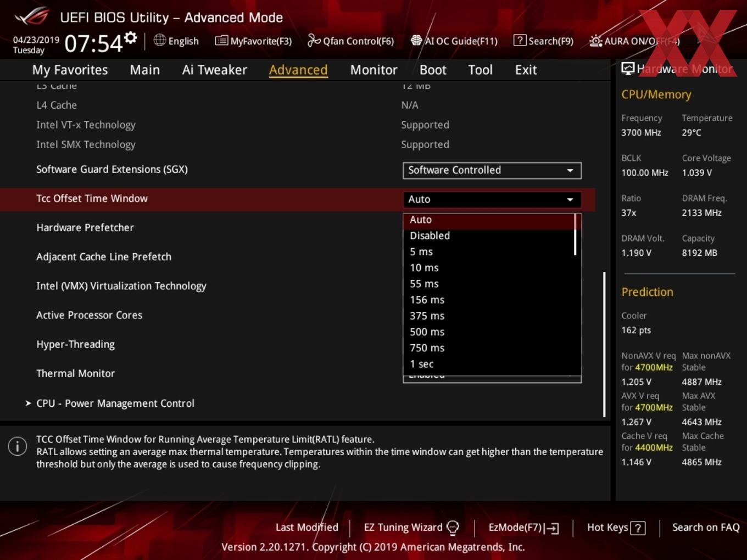The height and width of the screenshot is (560, 747).
Task: Click the 04/23/2019 date text
Action: pyautogui.click(x=36, y=40)
